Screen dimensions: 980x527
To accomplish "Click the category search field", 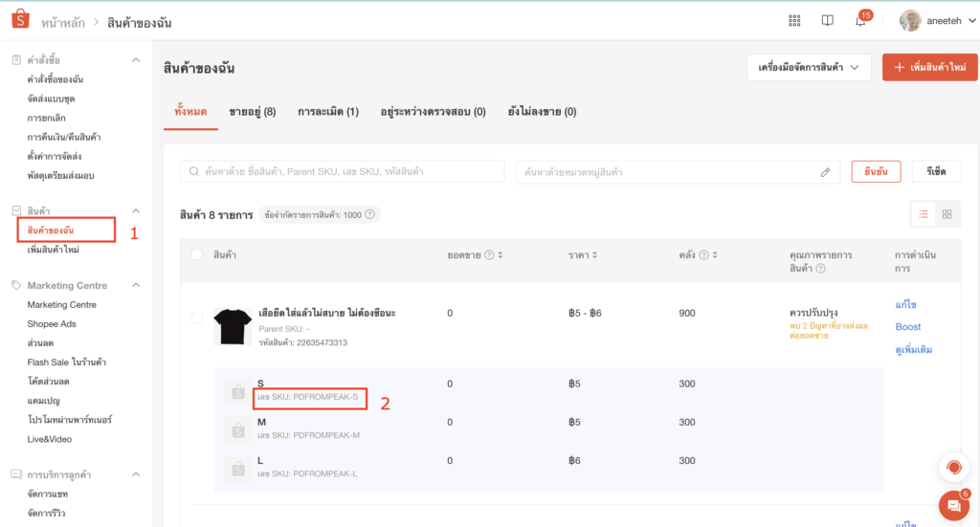I will click(678, 172).
